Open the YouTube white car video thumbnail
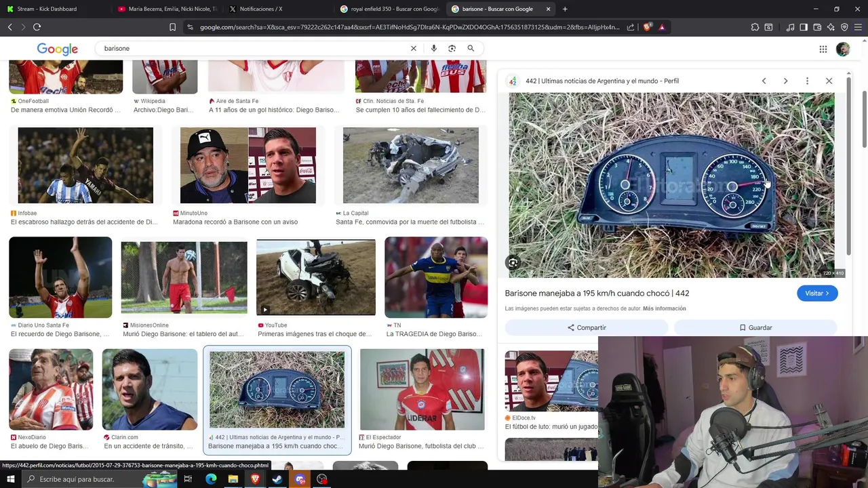This screenshot has width=868, height=488. click(316, 277)
